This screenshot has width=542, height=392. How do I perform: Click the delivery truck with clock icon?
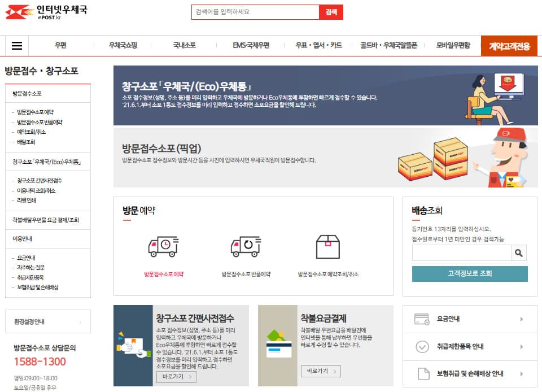click(x=163, y=246)
